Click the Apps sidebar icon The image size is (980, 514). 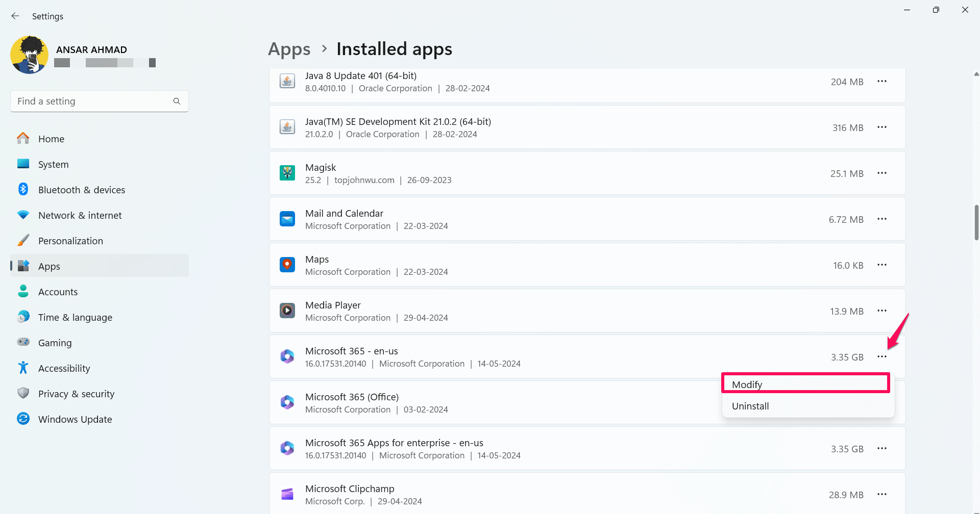point(23,266)
